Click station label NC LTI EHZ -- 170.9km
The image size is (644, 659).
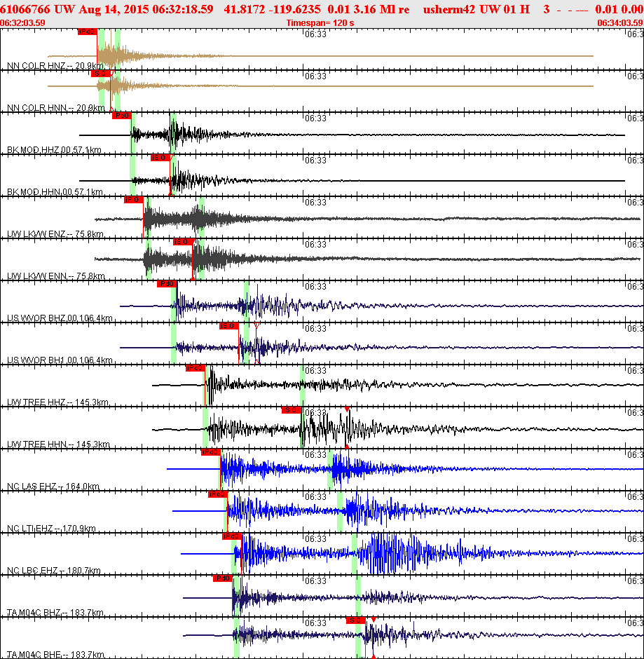[51, 528]
